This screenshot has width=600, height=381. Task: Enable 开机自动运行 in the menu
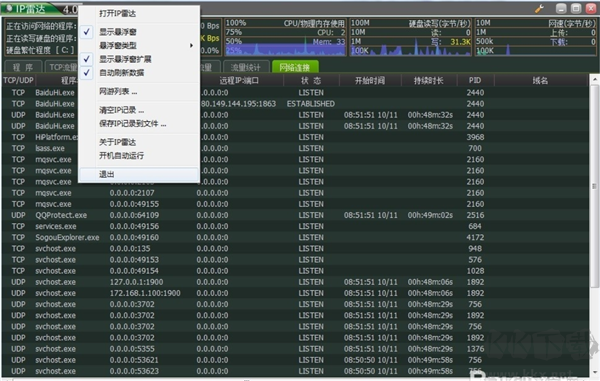tap(121, 156)
